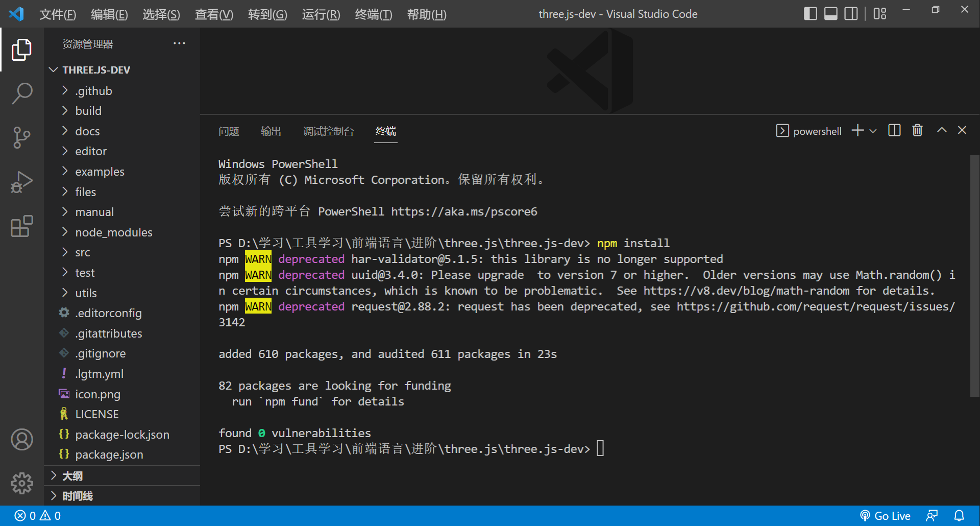Expand the manual folder

point(122,212)
